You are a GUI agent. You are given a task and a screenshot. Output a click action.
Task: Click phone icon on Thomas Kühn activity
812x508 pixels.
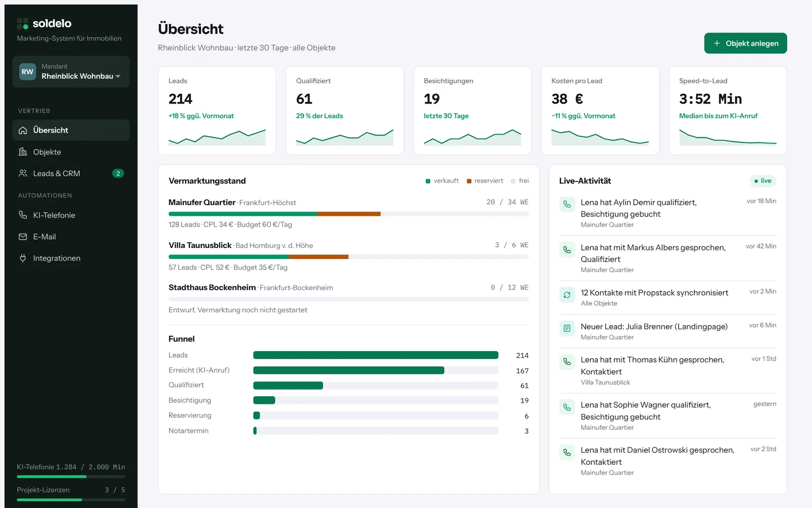[567, 362]
